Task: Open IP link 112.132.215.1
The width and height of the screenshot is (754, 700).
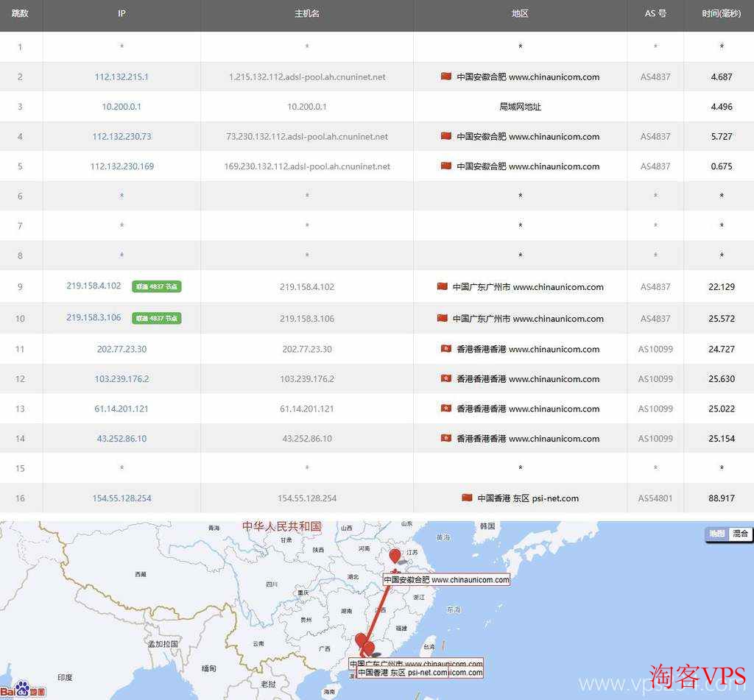Action: point(121,77)
